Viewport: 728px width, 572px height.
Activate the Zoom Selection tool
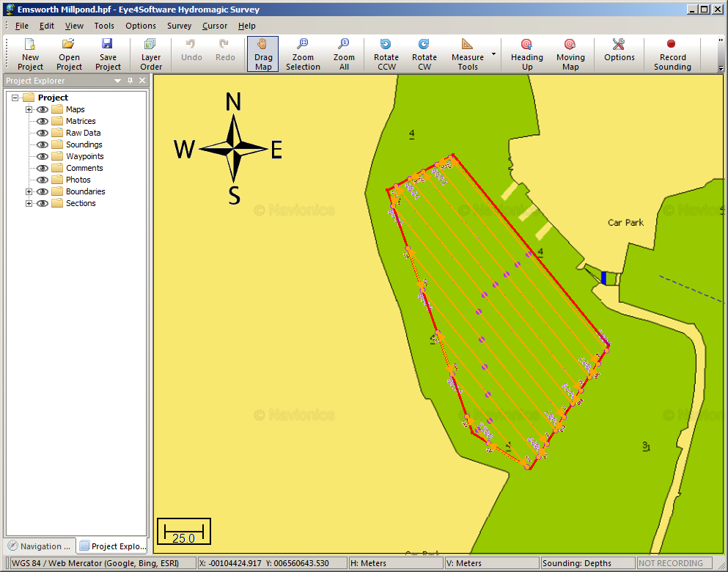click(x=302, y=53)
